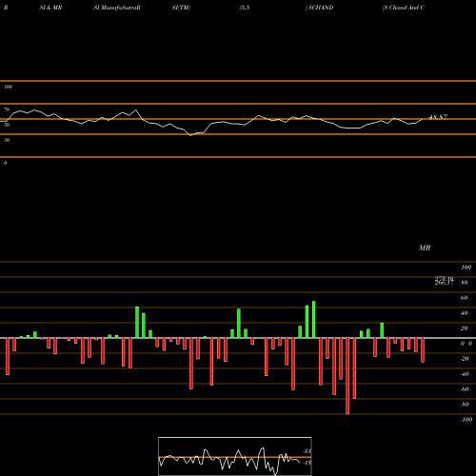
Task: Click the -60 label on MR right axis
Action: point(465,389)
